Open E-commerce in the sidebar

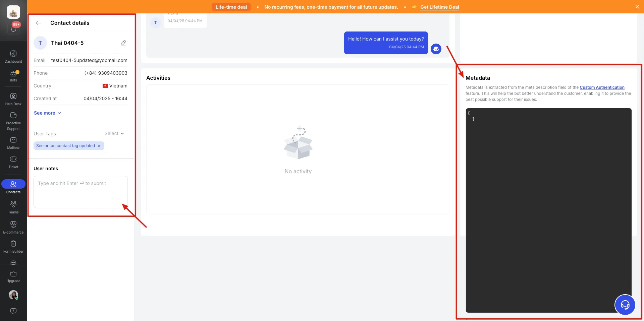13,227
